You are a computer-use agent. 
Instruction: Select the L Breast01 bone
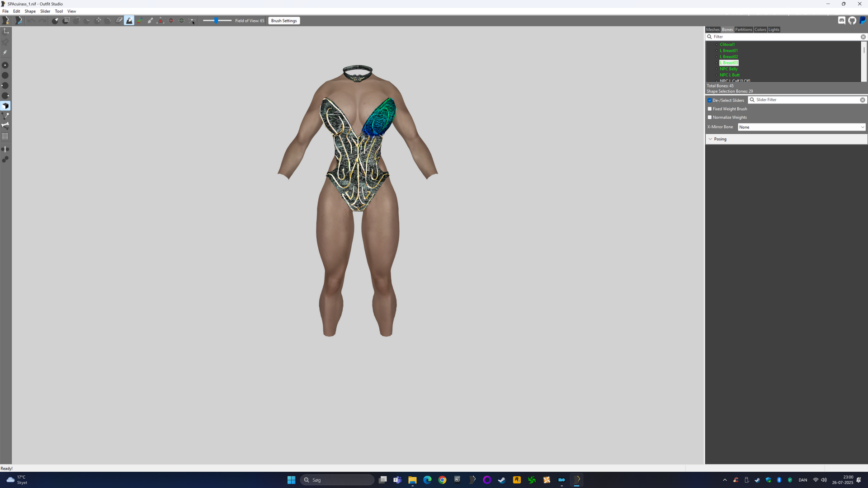click(729, 51)
